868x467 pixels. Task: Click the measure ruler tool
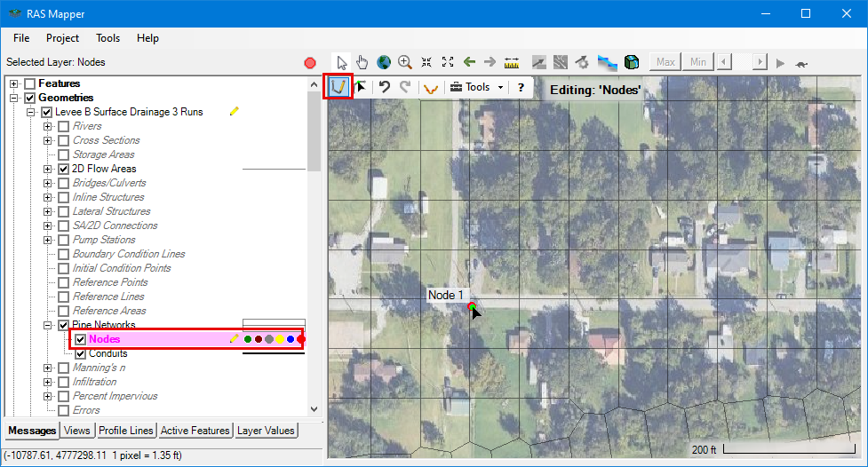click(511, 62)
